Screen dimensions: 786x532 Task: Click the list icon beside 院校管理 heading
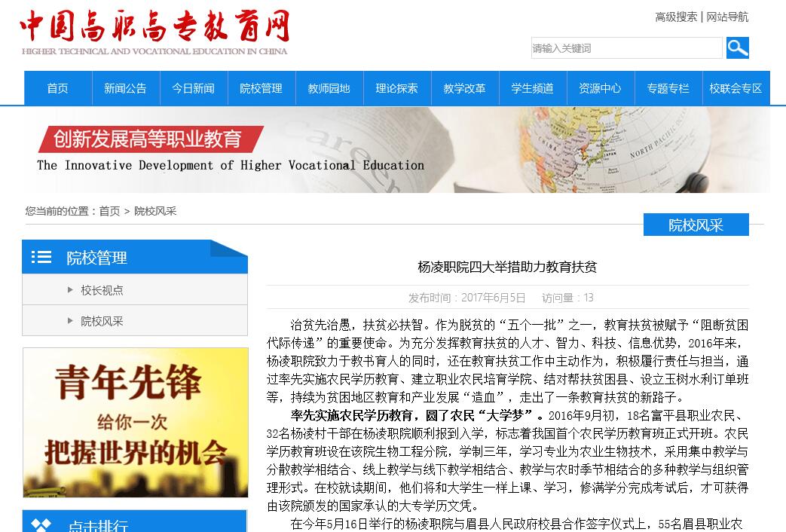coord(41,258)
